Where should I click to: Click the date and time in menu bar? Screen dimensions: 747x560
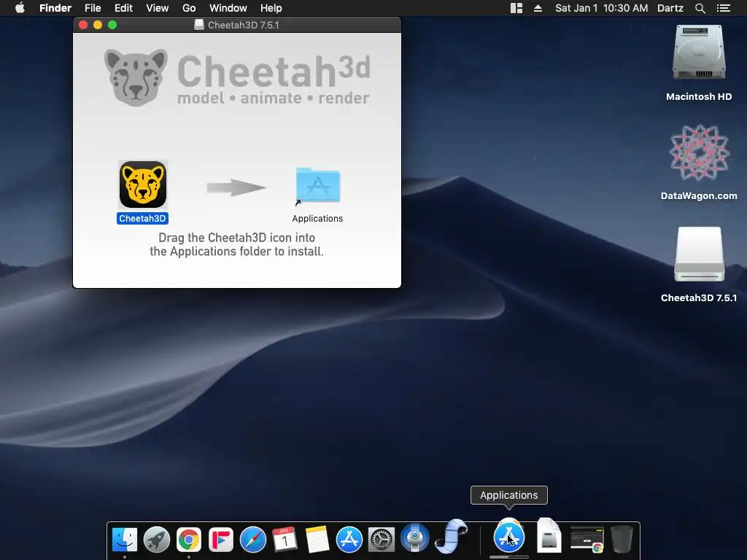coord(601,8)
